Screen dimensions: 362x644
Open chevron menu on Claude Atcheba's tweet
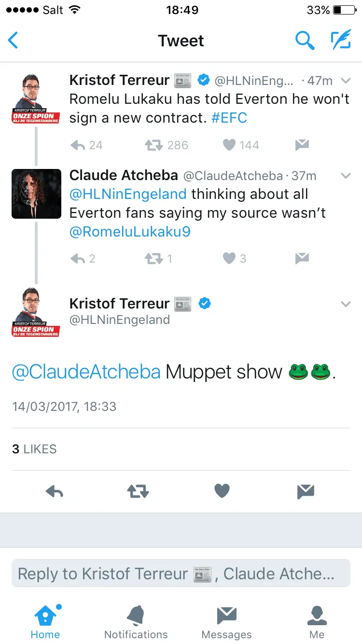point(346,176)
